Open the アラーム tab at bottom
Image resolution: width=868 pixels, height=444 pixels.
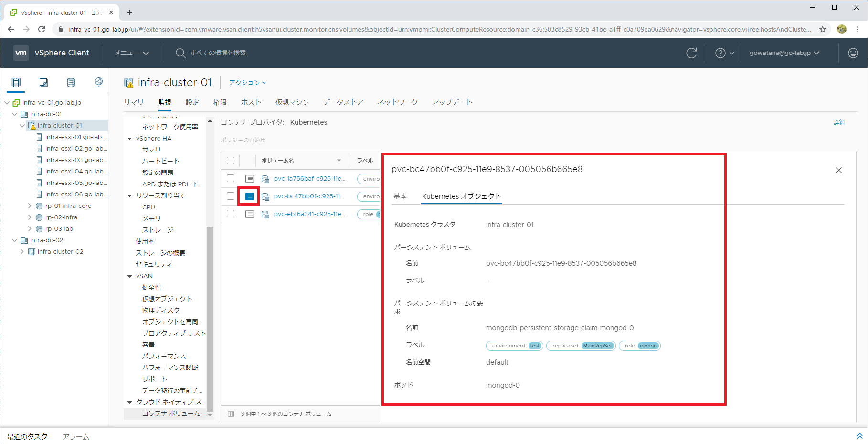(x=75, y=437)
